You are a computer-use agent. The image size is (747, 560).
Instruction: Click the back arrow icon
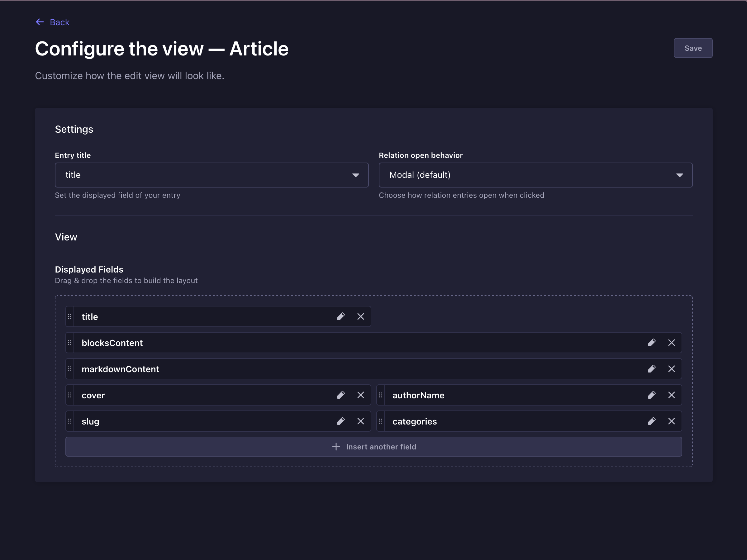40,21
